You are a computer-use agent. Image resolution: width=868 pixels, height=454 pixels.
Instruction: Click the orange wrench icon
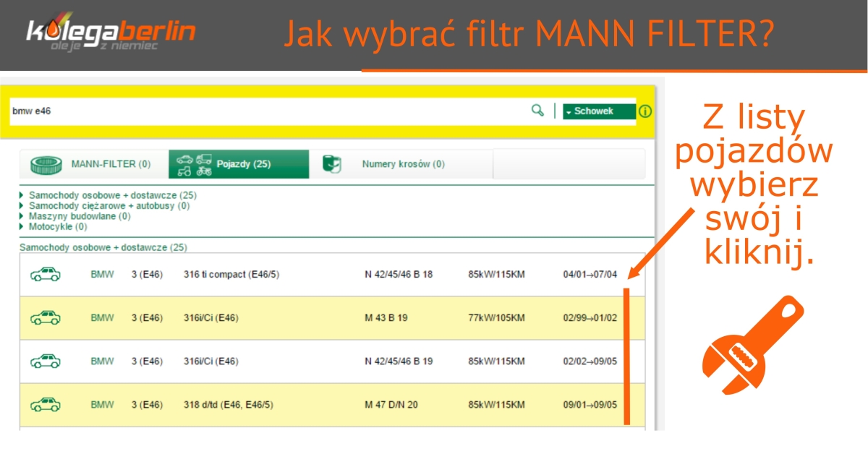[753, 344]
